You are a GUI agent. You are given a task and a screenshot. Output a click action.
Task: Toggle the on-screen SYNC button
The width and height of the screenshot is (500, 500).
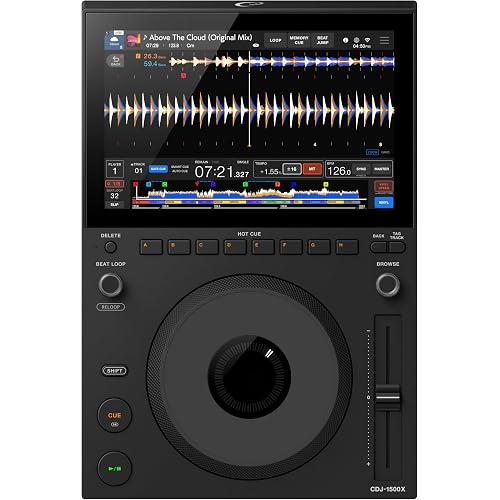[361, 169]
